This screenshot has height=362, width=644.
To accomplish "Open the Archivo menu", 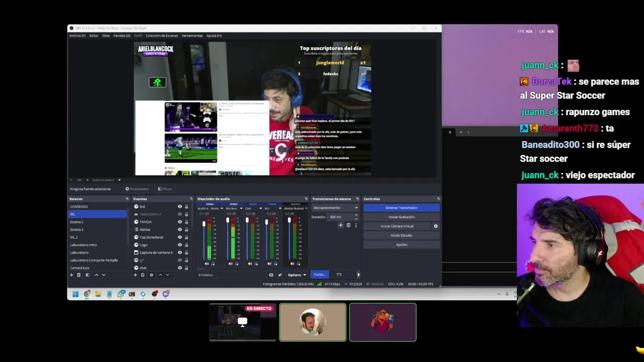I will 77,36.
